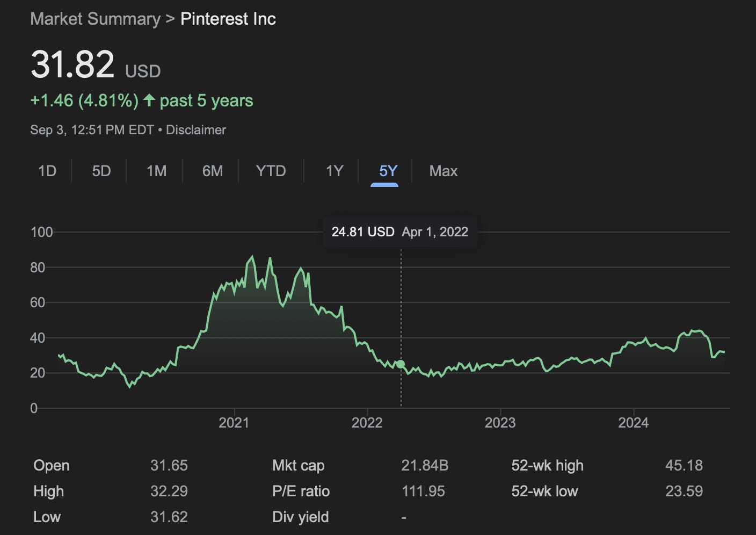Click the 31.82 current price
The image size is (756, 535).
(x=72, y=64)
